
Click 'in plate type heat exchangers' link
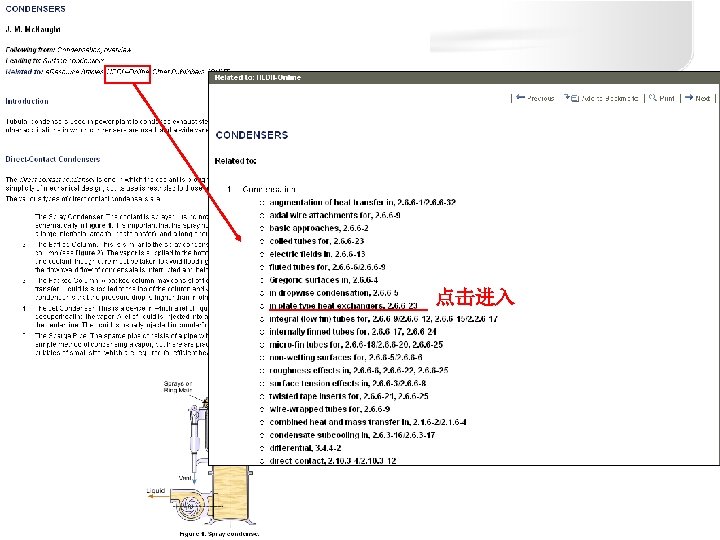[343, 305]
